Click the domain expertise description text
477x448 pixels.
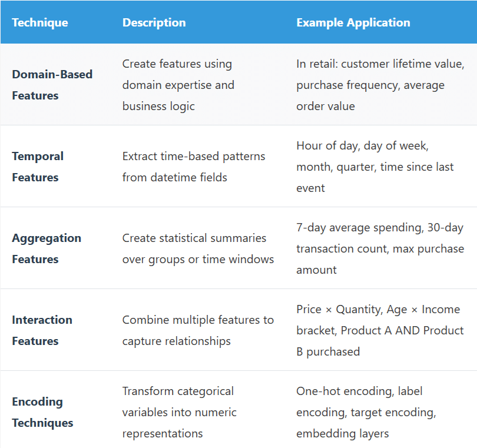(x=178, y=85)
